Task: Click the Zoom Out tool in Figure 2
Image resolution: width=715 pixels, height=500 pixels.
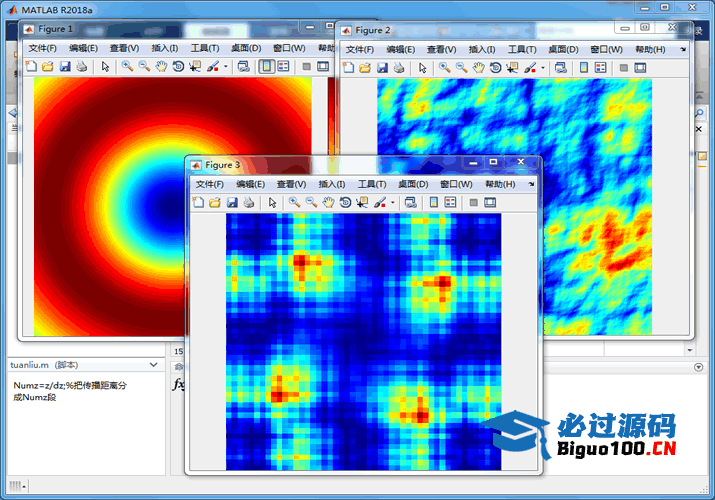Action: pyautogui.click(x=461, y=68)
